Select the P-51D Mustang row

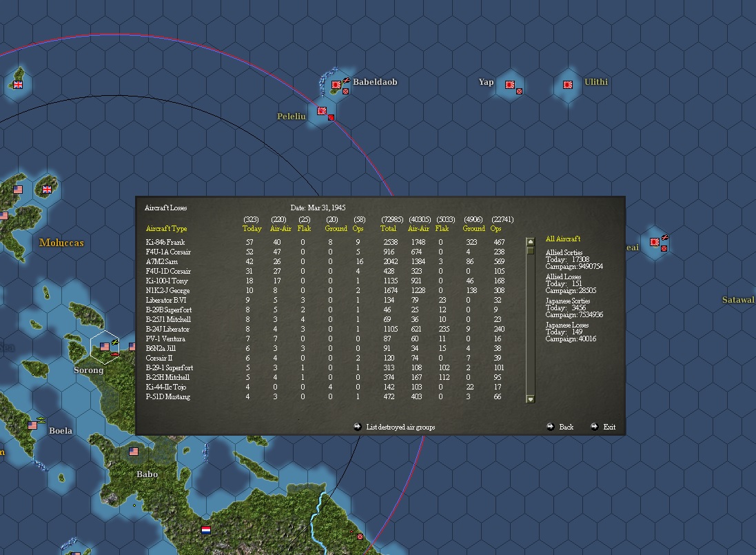[325, 396]
